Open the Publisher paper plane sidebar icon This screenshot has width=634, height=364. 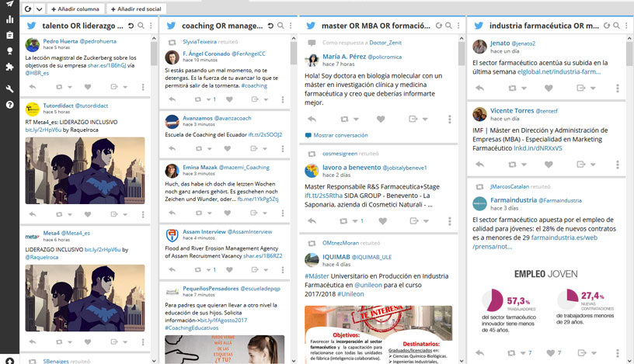pyautogui.click(x=9, y=4)
